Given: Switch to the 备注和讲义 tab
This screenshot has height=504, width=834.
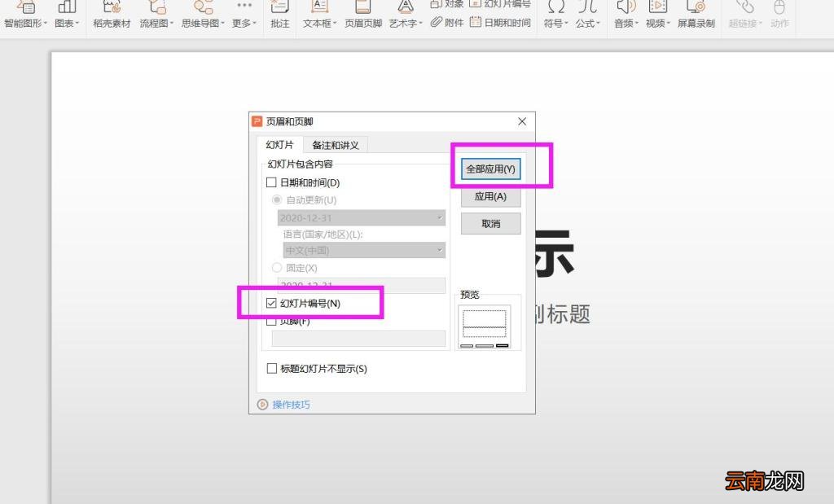Looking at the screenshot, I should (335, 144).
